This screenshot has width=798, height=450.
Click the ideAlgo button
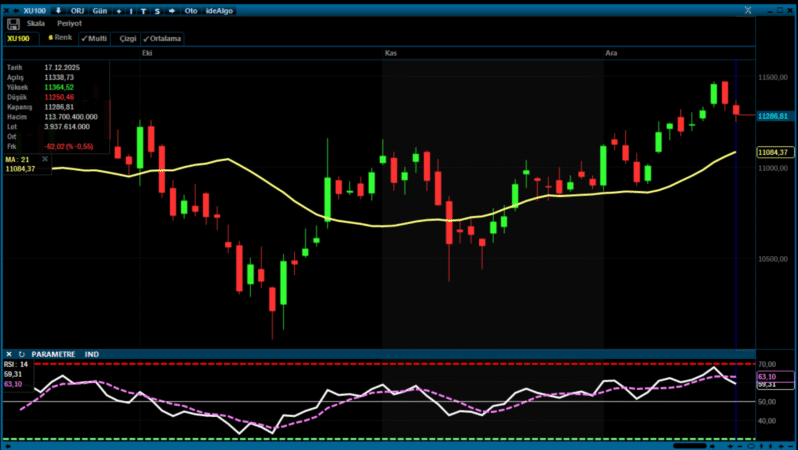pyautogui.click(x=218, y=10)
